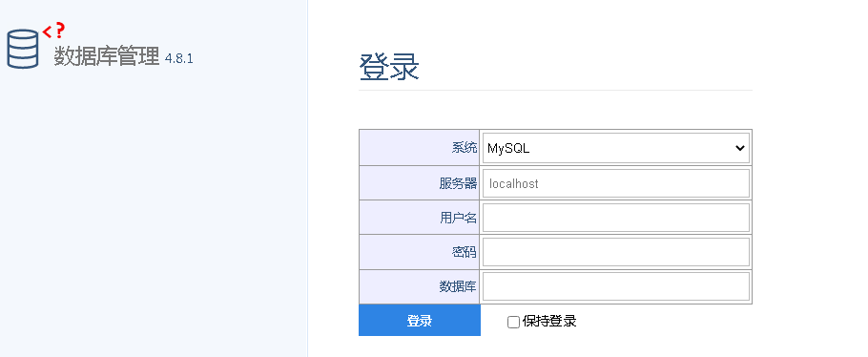
Task: Click the 密码 row label
Action: pyautogui.click(x=464, y=253)
